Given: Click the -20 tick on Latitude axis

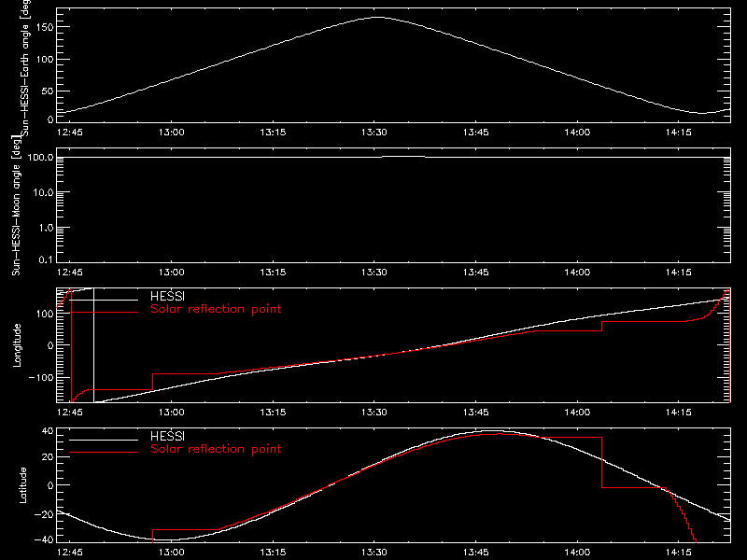Looking at the screenshot, I should (x=43, y=514).
